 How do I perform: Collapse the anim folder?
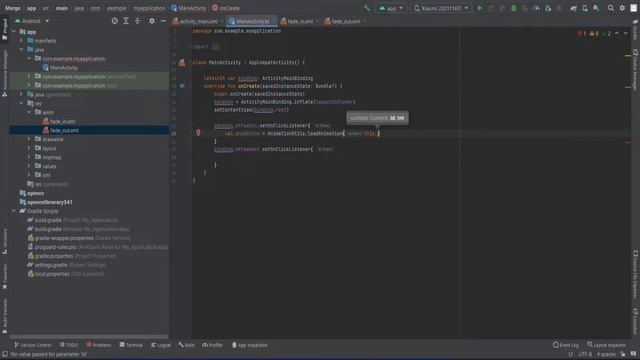pyautogui.click(x=29, y=112)
